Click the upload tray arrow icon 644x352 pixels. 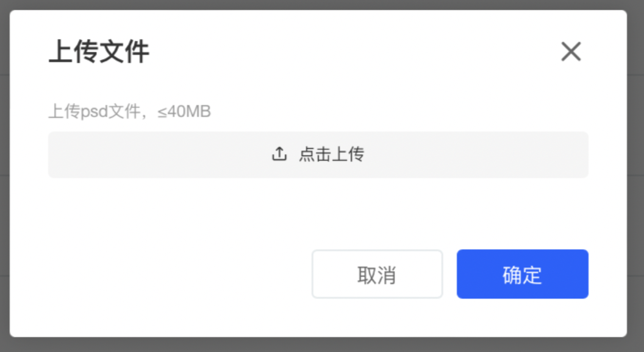point(279,154)
